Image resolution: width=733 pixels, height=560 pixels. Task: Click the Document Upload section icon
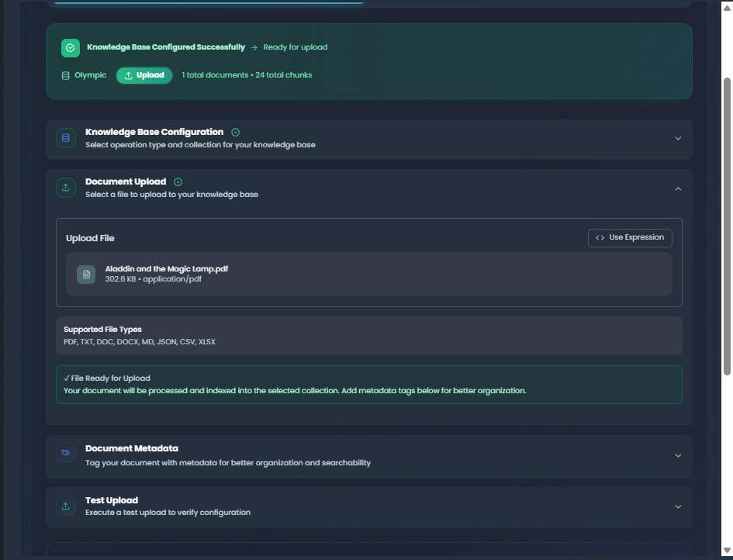click(66, 188)
